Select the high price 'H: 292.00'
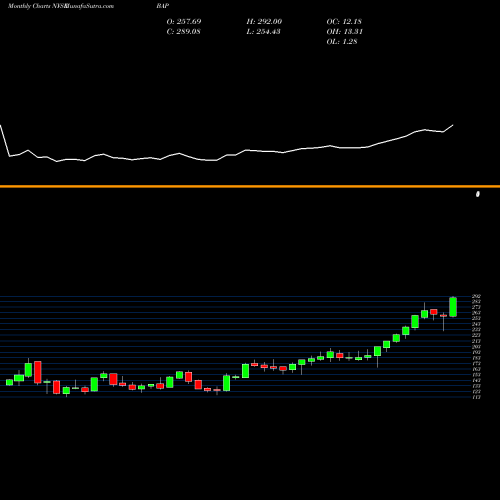Screen dimensions: 500x500 264,22
